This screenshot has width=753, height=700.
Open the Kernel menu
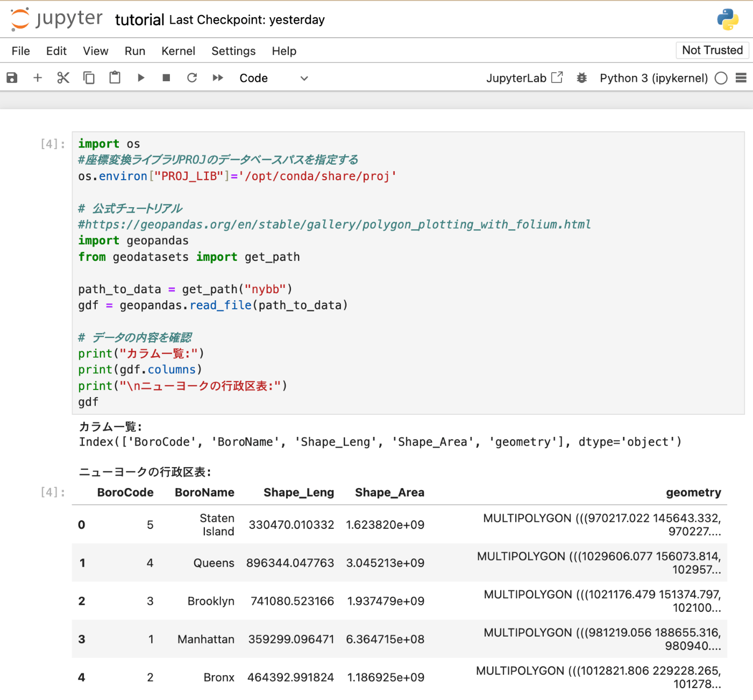pos(178,51)
